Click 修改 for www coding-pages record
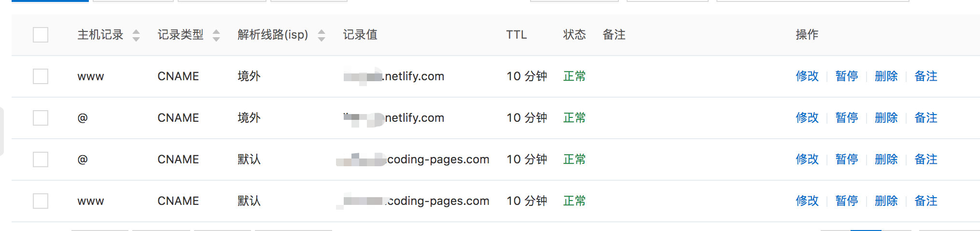The height and width of the screenshot is (231, 980). 807,201
